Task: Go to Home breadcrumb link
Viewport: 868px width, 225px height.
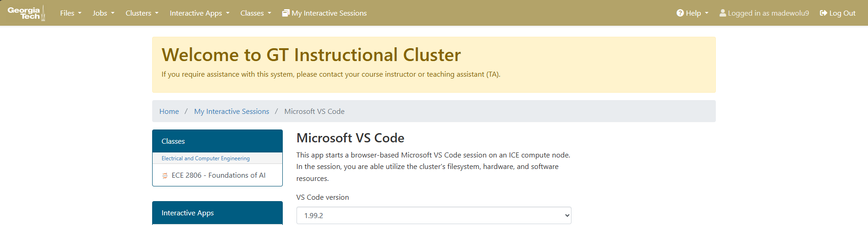Action: pos(169,111)
